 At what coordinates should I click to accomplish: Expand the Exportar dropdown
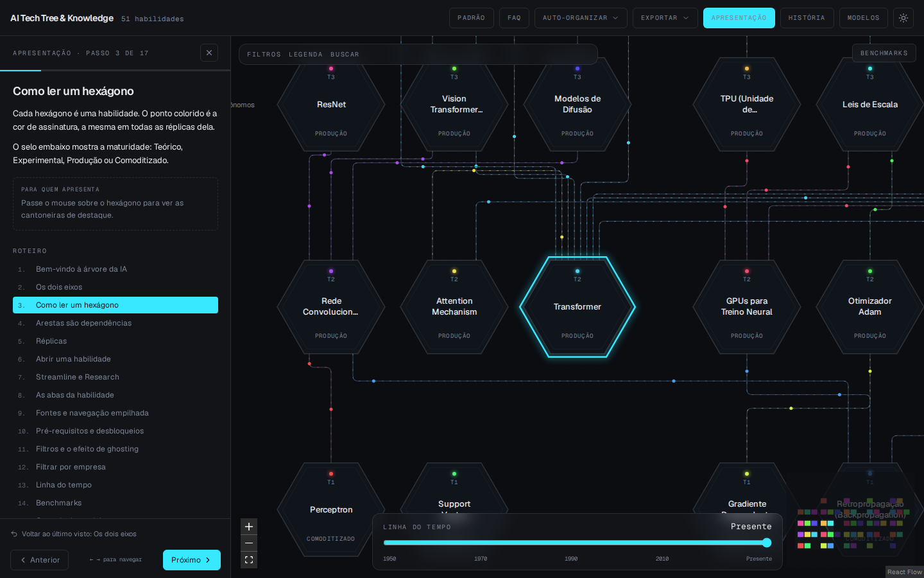[665, 18]
